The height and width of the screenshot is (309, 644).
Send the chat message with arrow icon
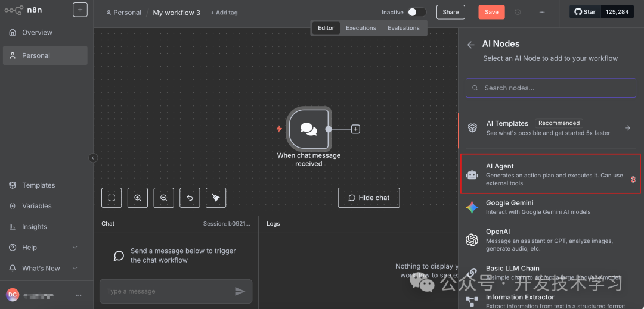coord(240,291)
